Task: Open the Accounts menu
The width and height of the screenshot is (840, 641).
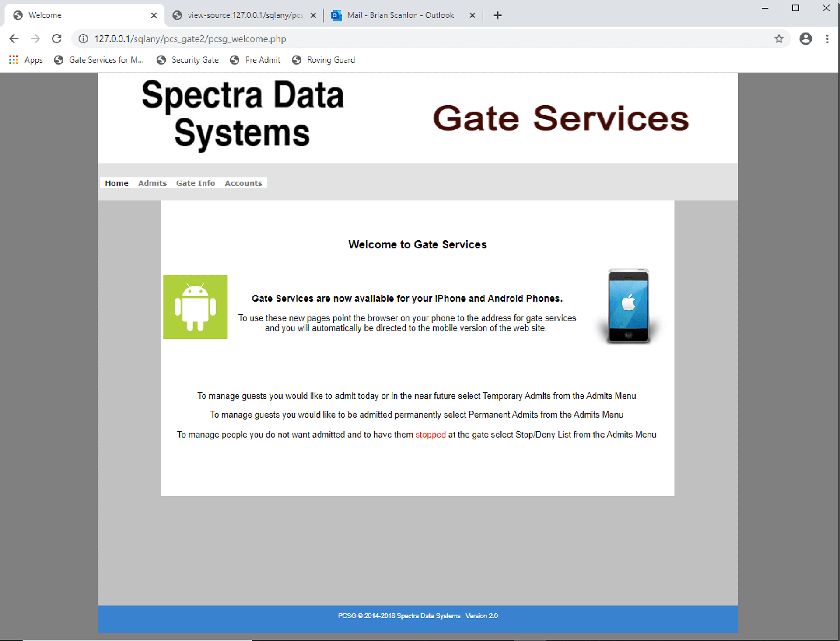Action: point(243,183)
